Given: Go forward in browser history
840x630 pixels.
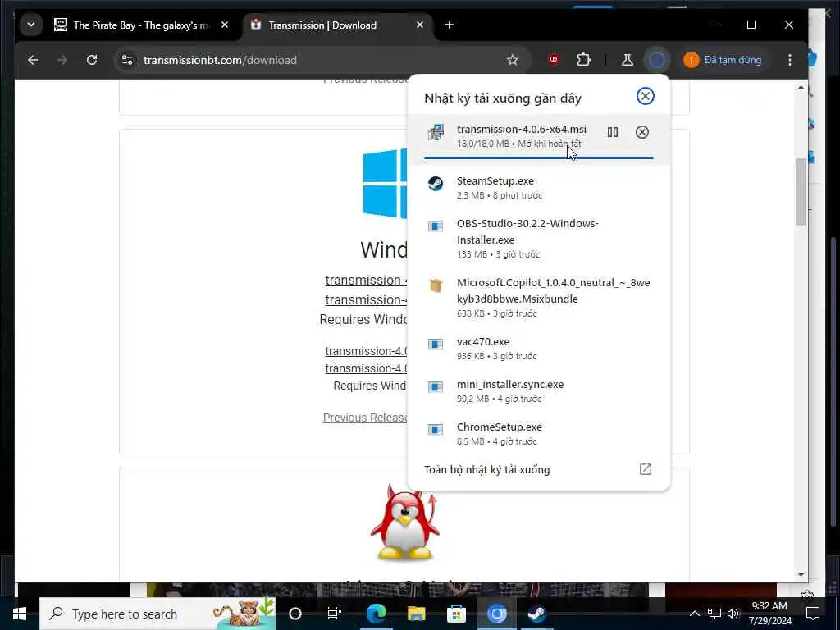Looking at the screenshot, I should click(x=62, y=60).
